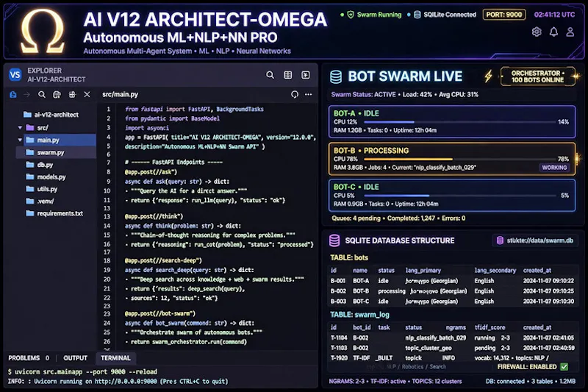Open the user profile icon
This screenshot has height=392, width=588.
point(570,32)
